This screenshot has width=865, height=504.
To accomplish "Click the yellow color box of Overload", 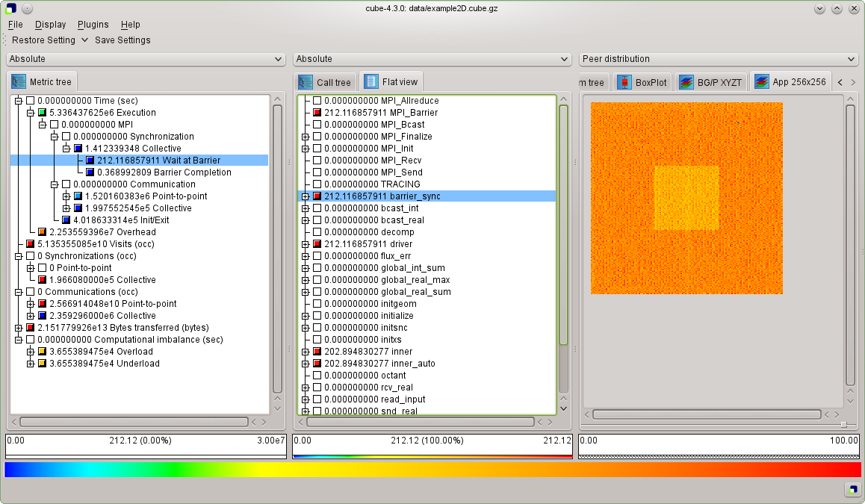I will [x=42, y=352].
